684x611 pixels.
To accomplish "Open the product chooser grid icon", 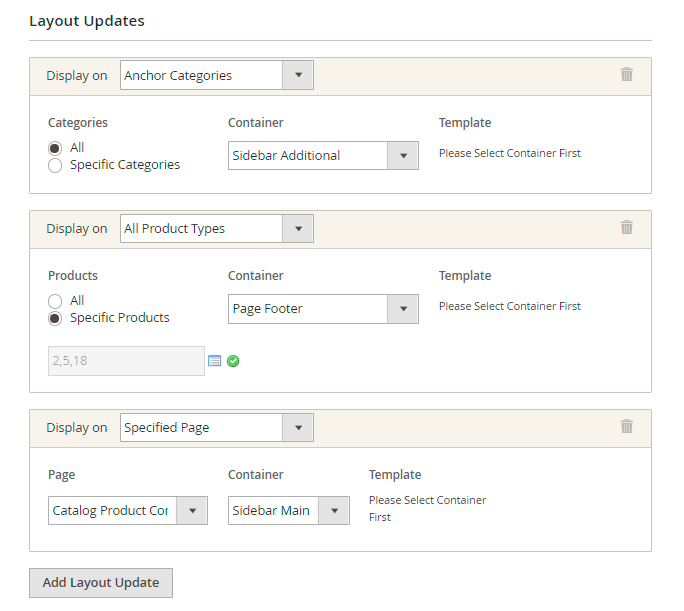I will pos(214,361).
